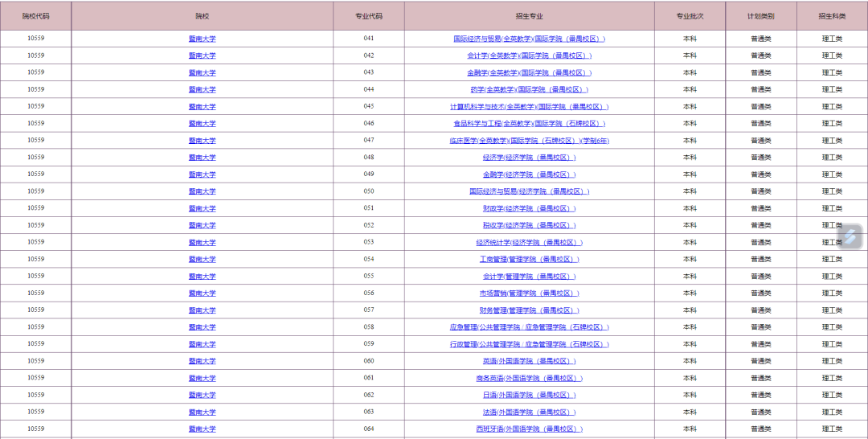Click 理工类 cell in row 048
Viewport: 868px width, 439px height.
click(833, 158)
